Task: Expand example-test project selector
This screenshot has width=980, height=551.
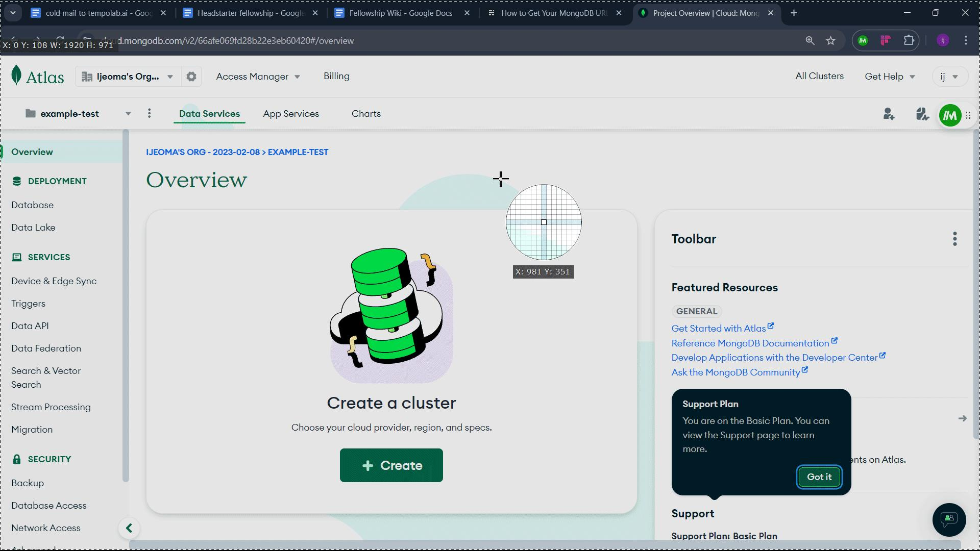Action: 78,113
